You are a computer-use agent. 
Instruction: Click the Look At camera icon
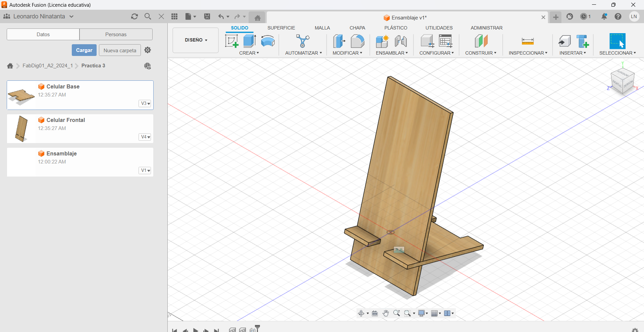pyautogui.click(x=375, y=313)
